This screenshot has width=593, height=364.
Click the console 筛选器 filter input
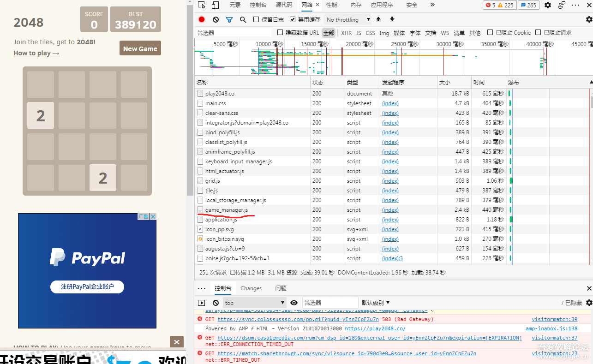(x=330, y=303)
